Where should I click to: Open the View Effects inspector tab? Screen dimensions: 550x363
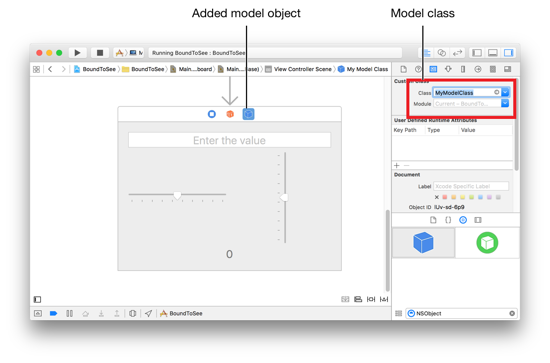pos(508,69)
